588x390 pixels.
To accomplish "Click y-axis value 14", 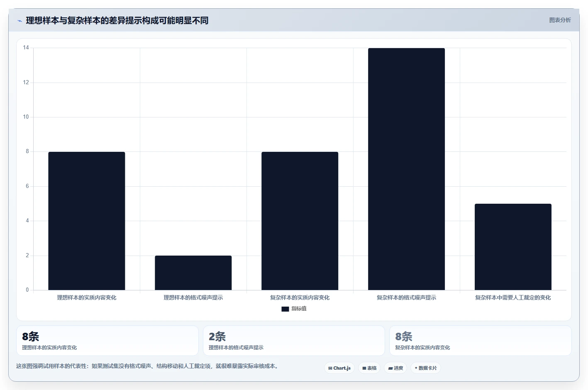I will click(26, 48).
